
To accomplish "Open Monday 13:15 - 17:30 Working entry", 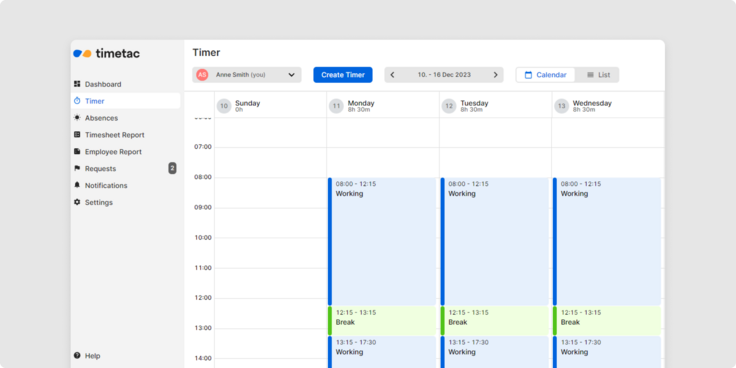I will [x=382, y=352].
